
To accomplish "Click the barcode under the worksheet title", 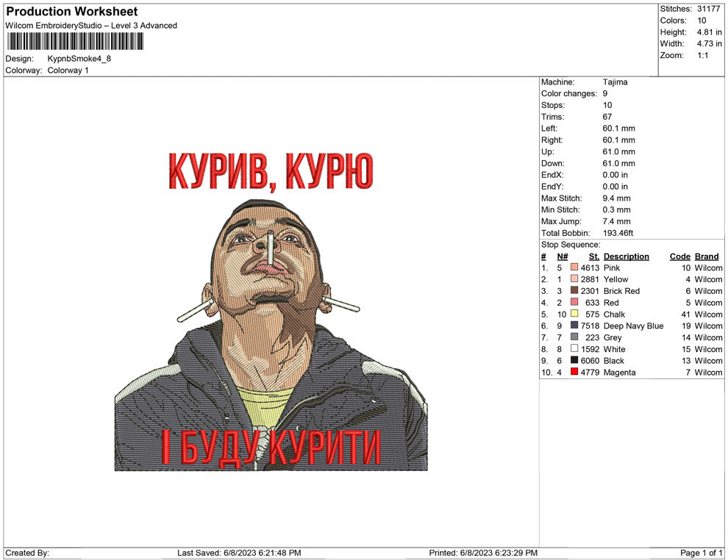I will [x=75, y=42].
